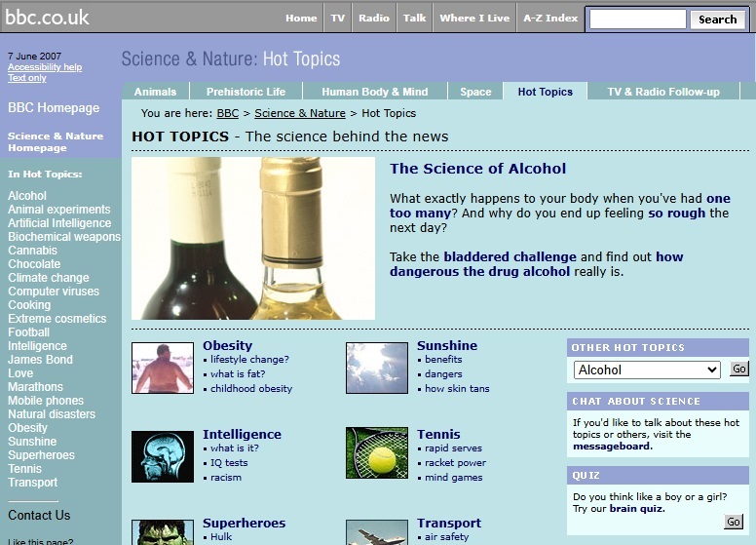Open Extreme cosmetics sidebar link
The height and width of the screenshot is (545, 756).
tap(57, 318)
